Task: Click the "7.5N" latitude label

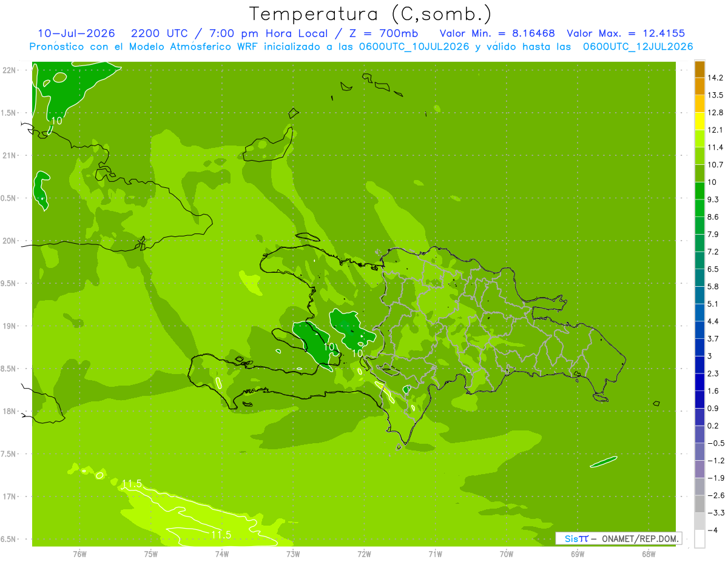Action: 8,455
